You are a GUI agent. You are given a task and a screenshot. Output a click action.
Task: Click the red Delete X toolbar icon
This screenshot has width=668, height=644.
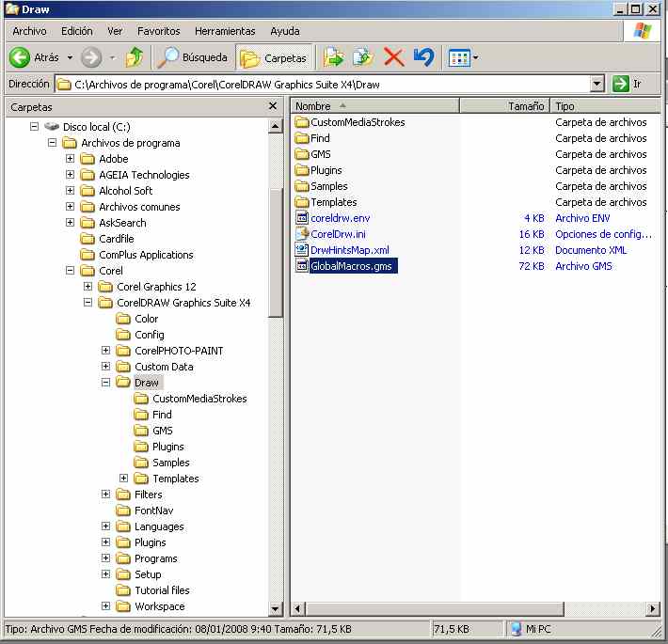coord(393,57)
